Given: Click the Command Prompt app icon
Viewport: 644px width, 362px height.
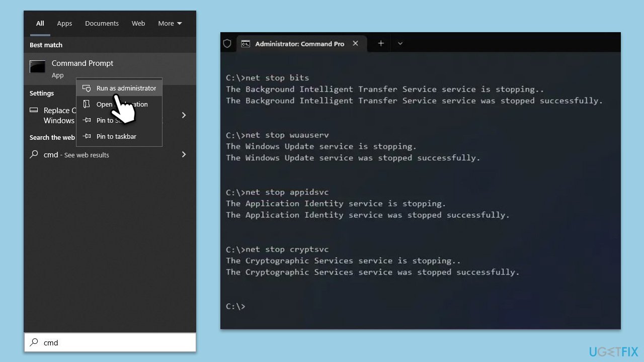Looking at the screenshot, I should (37, 67).
